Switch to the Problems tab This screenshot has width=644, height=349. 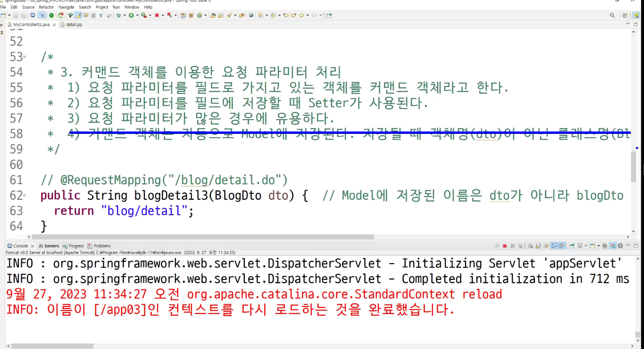click(99, 246)
